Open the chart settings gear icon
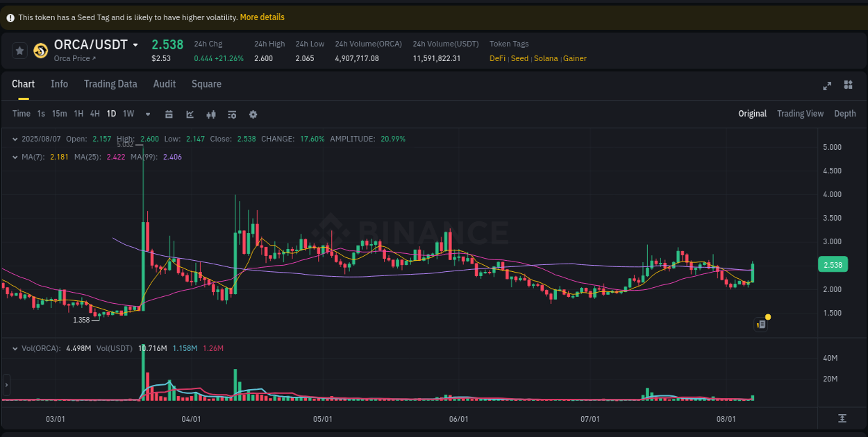This screenshot has width=868, height=437. [x=253, y=114]
